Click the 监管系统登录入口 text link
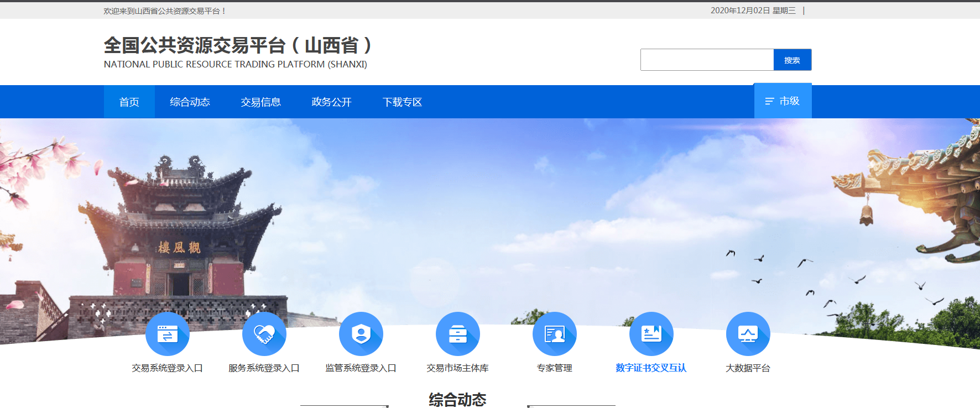This screenshot has height=408, width=980. point(361,368)
